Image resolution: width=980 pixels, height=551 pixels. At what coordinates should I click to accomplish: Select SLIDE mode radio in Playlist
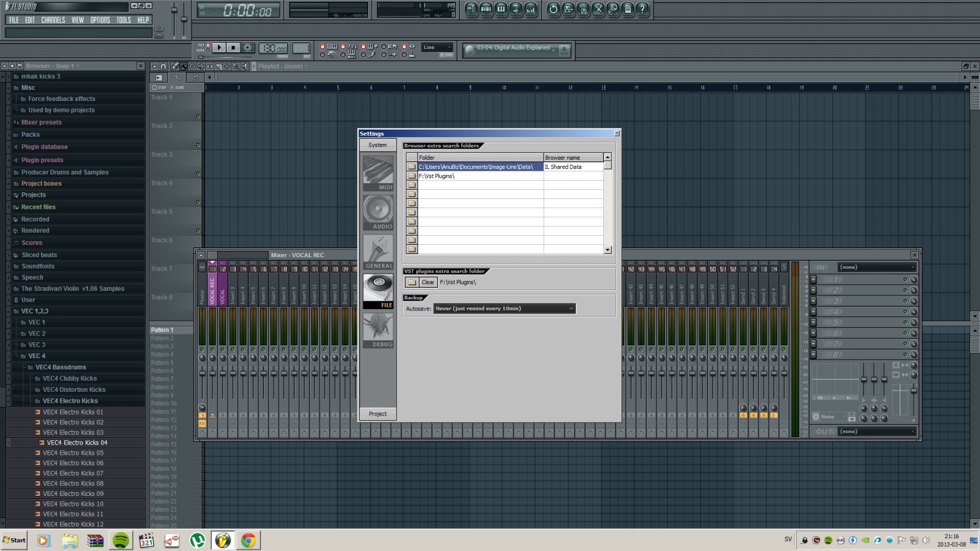(x=171, y=88)
